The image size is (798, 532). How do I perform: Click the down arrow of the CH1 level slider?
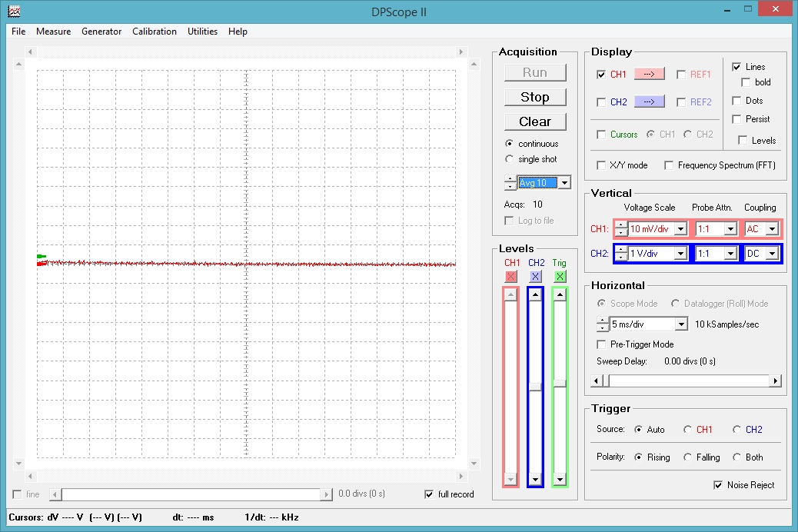(x=511, y=479)
